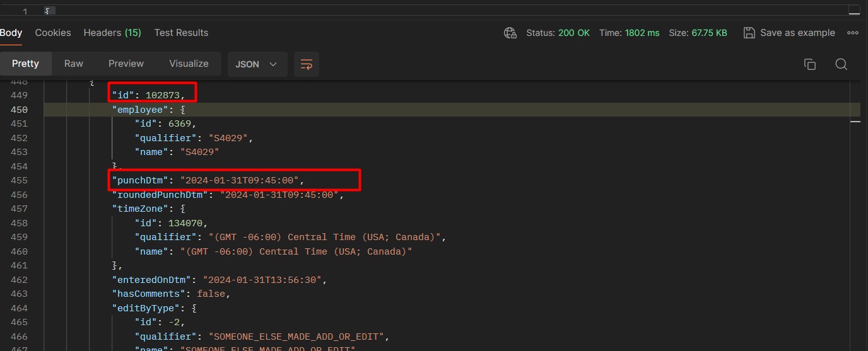This screenshot has height=351, width=868.
Task: Select the Visualize view mode
Action: tap(189, 64)
